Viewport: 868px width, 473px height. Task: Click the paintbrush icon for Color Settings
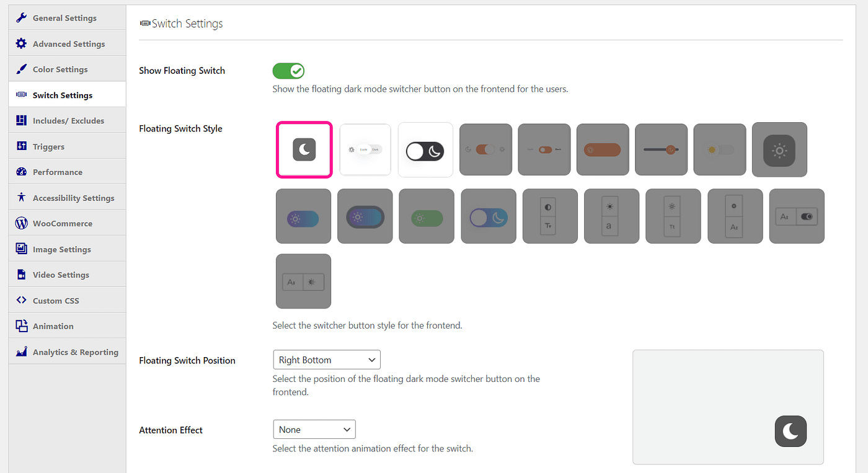(x=22, y=69)
